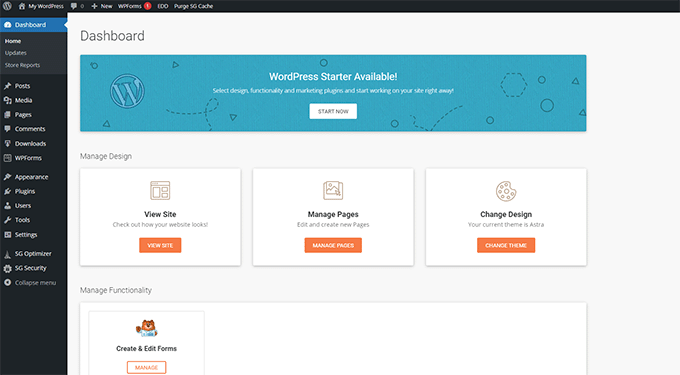Click the Manage Pages image icon
Image resolution: width=680 pixels, height=375 pixels.
(x=333, y=190)
